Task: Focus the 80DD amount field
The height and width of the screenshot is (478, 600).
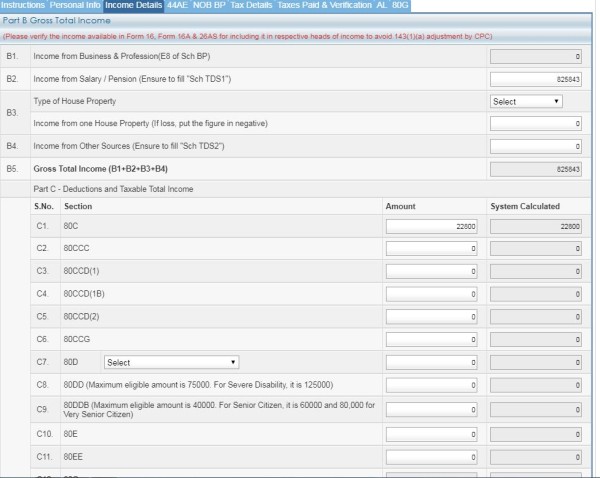Action: click(x=432, y=384)
